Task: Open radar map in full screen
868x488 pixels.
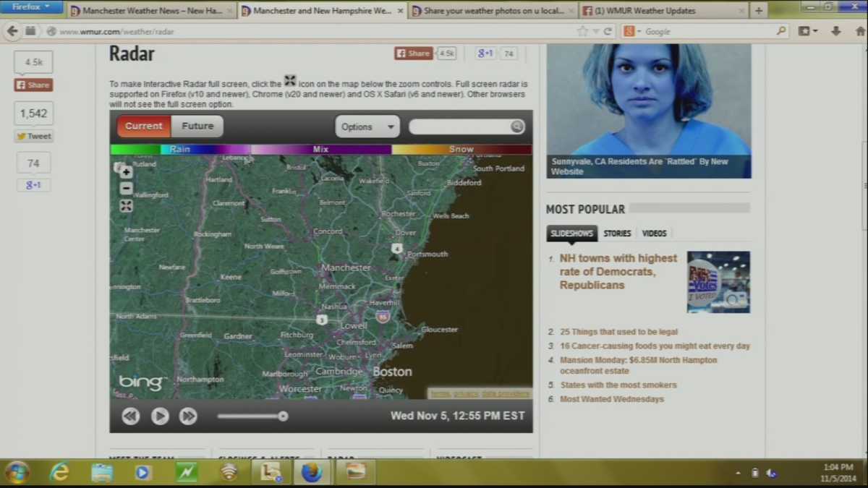Action: pyautogui.click(x=126, y=206)
